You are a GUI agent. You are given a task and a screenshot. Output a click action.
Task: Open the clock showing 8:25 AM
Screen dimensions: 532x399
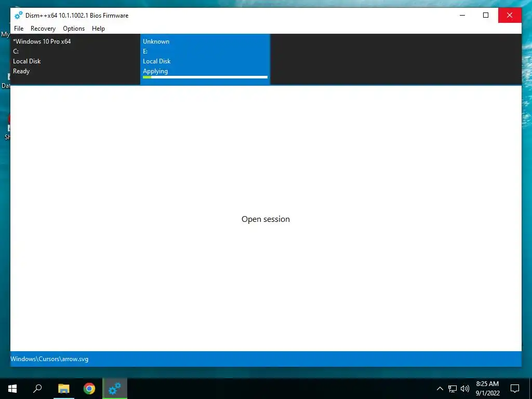(x=487, y=389)
